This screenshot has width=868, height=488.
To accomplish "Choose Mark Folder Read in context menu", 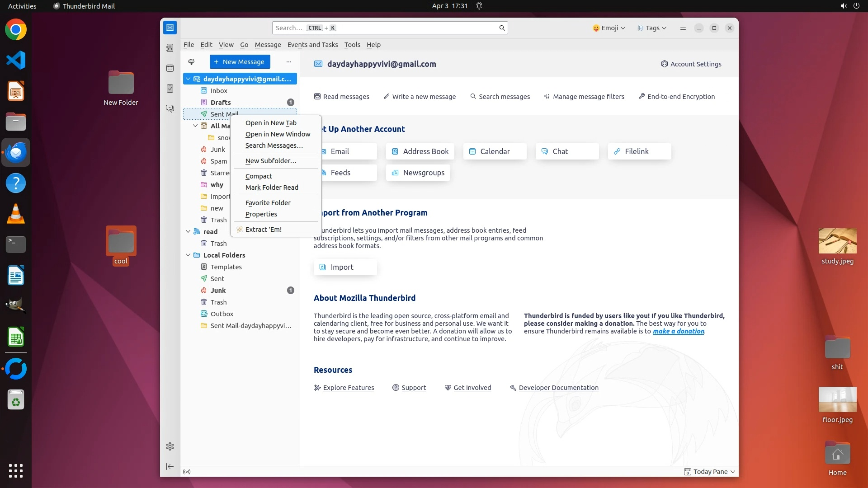I will pos(272,188).
